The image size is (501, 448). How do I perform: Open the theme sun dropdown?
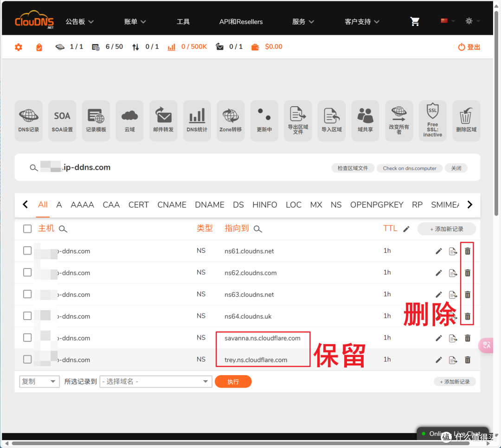click(x=473, y=21)
